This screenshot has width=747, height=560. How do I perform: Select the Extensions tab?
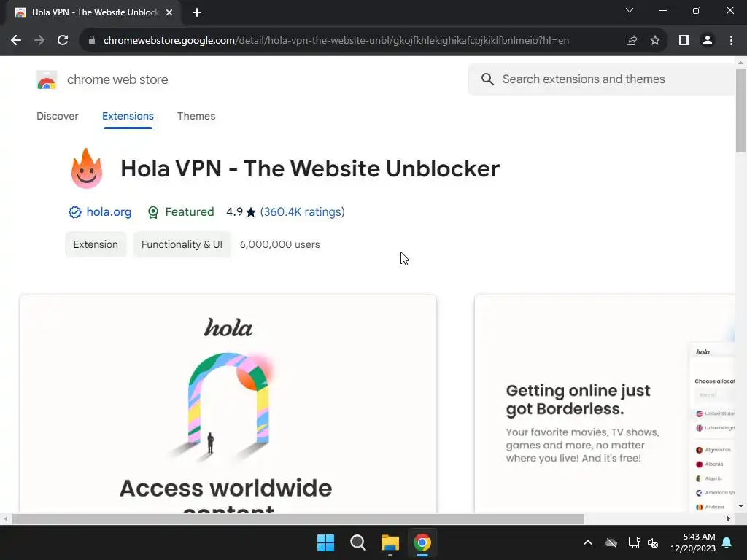click(x=128, y=116)
